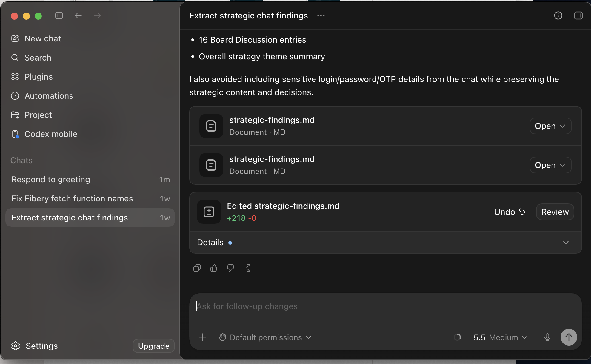This screenshot has height=364, width=591.
Task: Toggle the left sidebar panel icon
Action: [x=59, y=16]
